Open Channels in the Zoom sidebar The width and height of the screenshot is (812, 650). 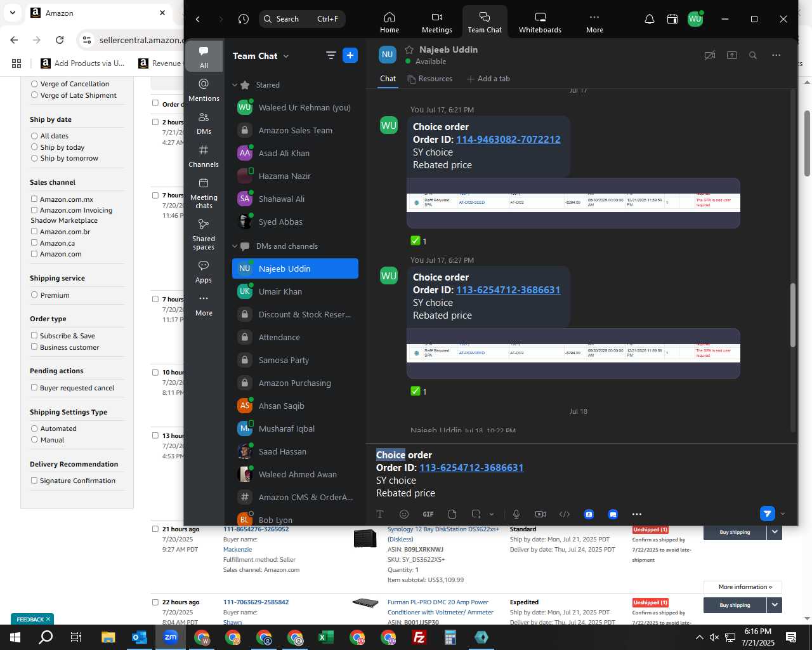pyautogui.click(x=204, y=156)
